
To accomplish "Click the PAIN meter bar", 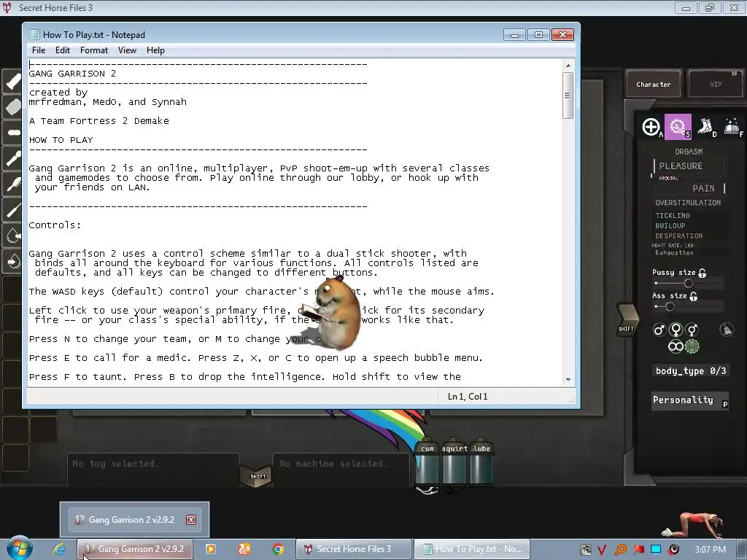I will coord(689,189).
